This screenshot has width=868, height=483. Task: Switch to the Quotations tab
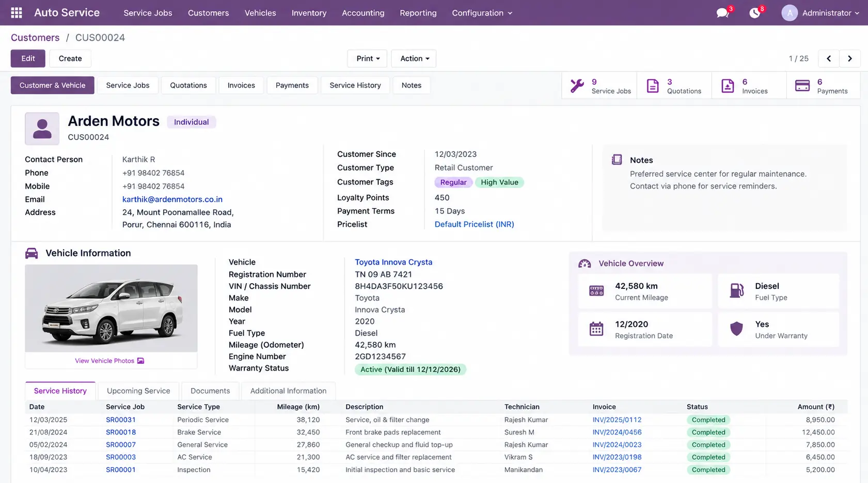tap(188, 85)
